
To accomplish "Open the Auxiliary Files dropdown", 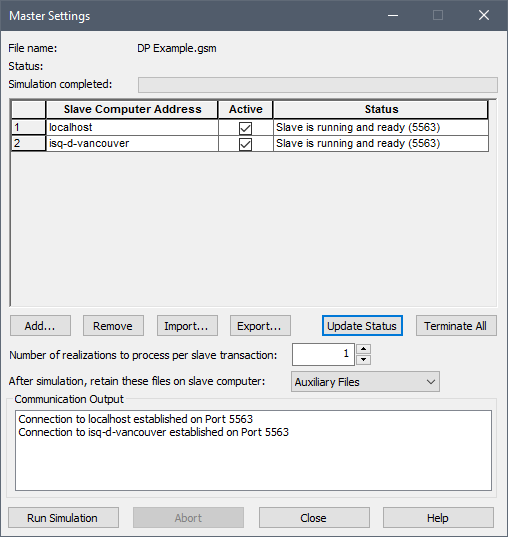I will pos(365,382).
